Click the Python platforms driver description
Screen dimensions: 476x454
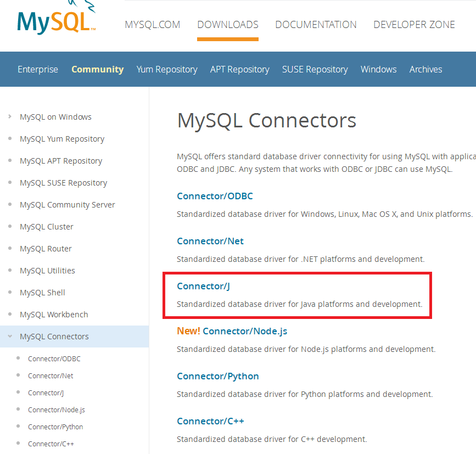tap(305, 394)
